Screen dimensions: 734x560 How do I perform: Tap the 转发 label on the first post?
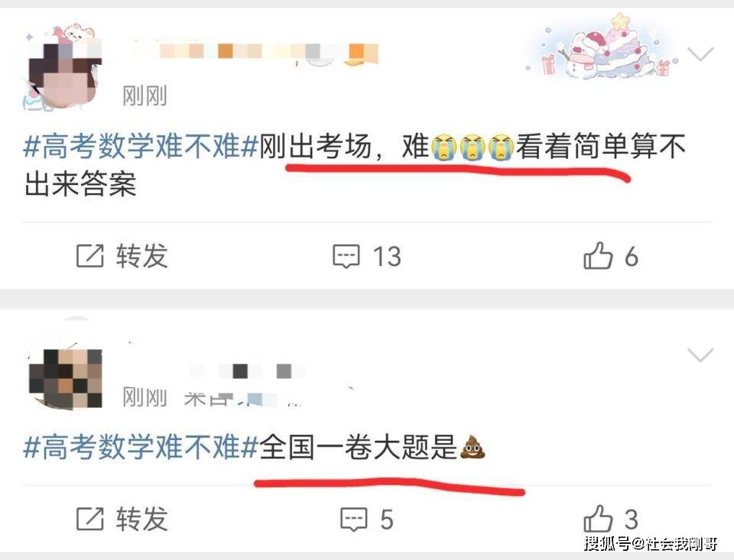(142, 257)
